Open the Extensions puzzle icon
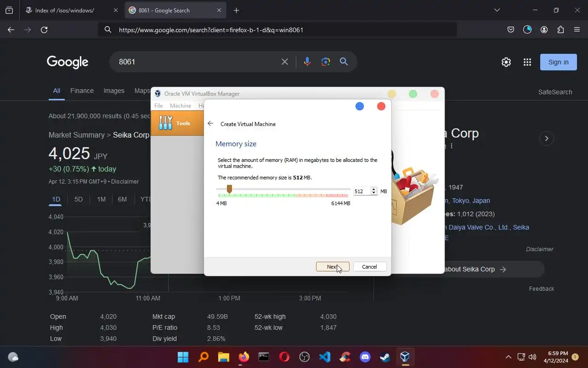This screenshot has height=368, width=588. pyautogui.click(x=560, y=29)
